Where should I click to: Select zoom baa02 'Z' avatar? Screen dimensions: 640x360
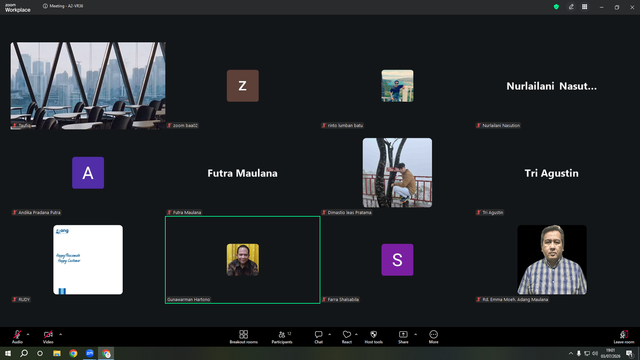pyautogui.click(x=242, y=86)
